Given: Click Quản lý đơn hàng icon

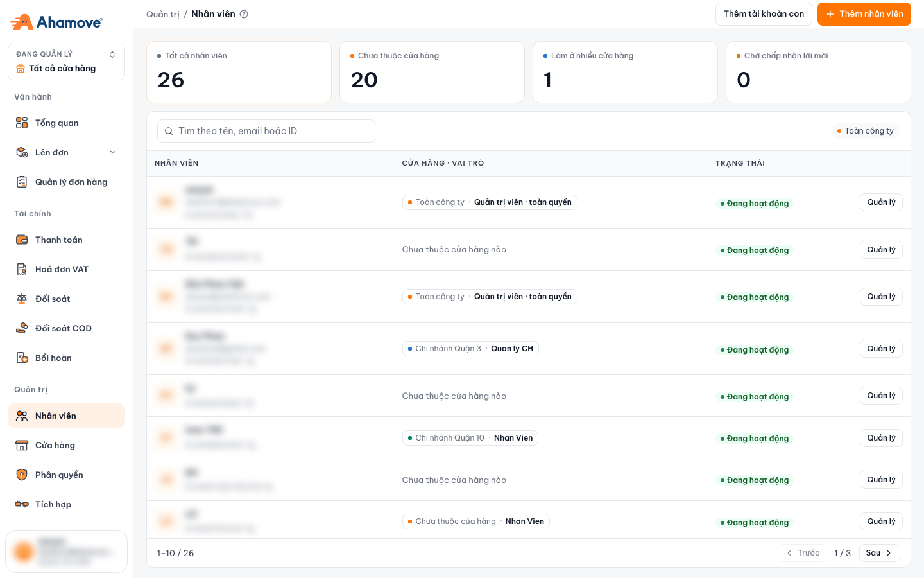Looking at the screenshot, I should tap(22, 182).
